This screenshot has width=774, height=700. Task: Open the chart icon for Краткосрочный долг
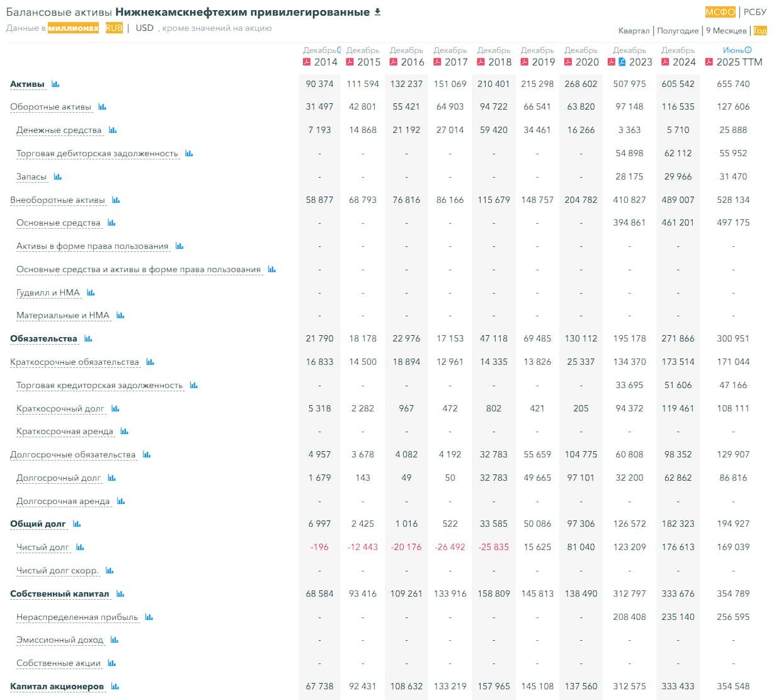[x=115, y=408]
